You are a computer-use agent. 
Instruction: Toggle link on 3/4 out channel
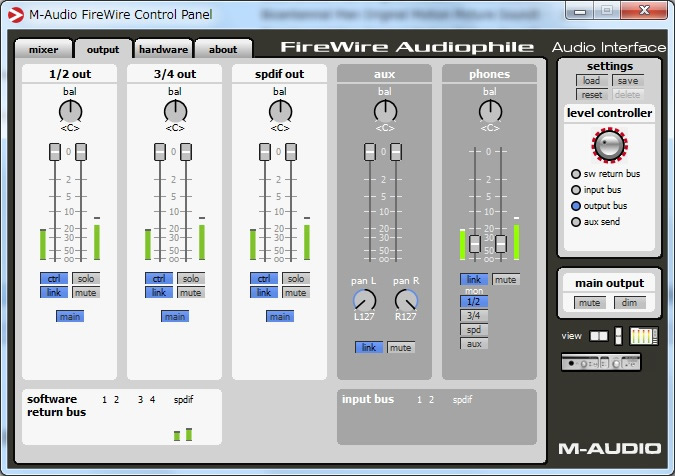[x=159, y=293]
